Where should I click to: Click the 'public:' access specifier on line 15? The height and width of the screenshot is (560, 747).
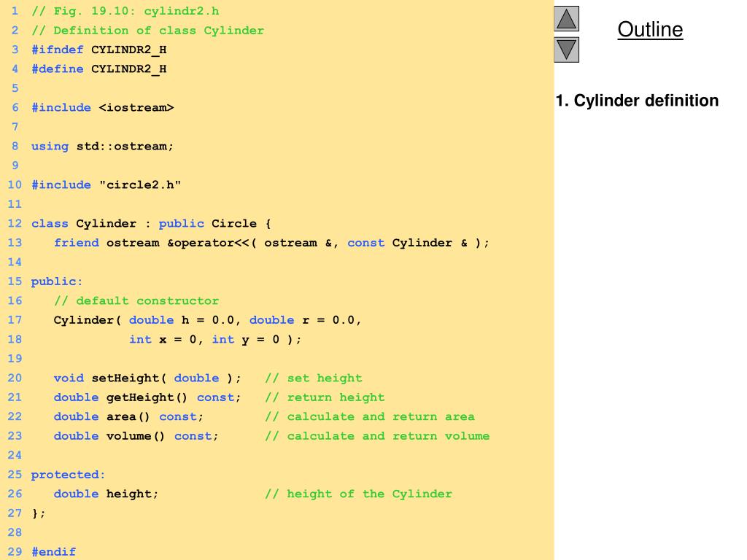point(57,281)
